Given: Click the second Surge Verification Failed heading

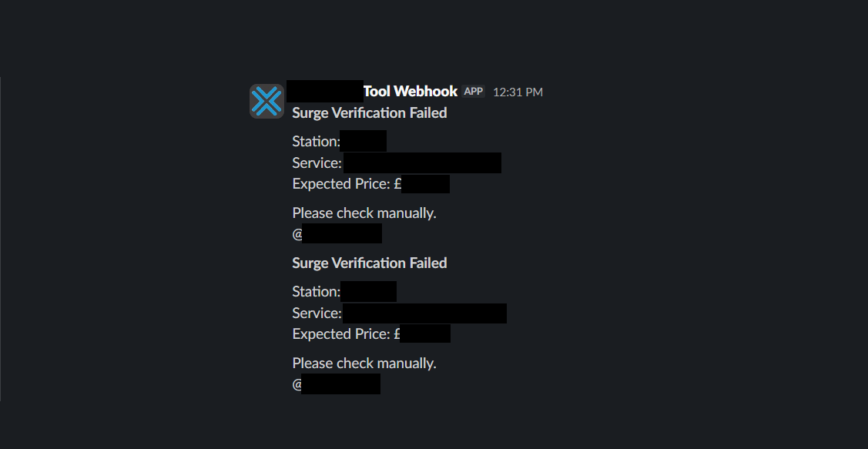Looking at the screenshot, I should coord(370,263).
